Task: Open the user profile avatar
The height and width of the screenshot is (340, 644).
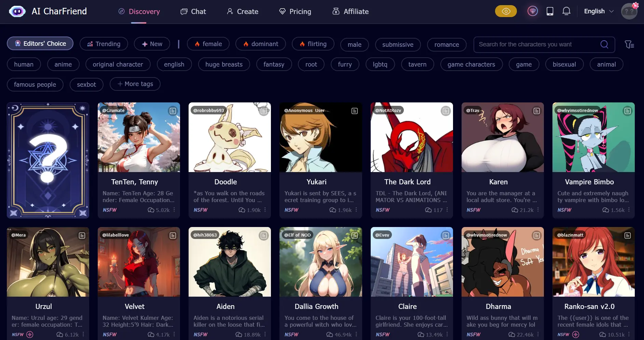Action: point(629,11)
